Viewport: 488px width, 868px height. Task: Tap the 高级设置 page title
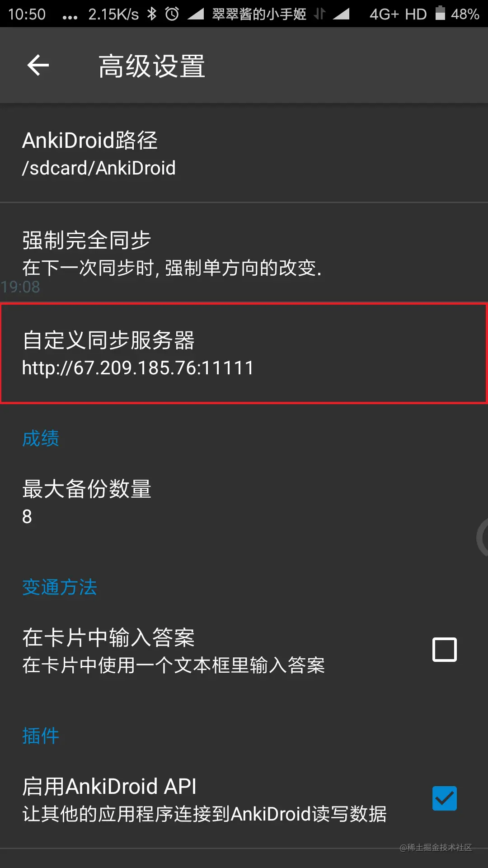point(152,66)
